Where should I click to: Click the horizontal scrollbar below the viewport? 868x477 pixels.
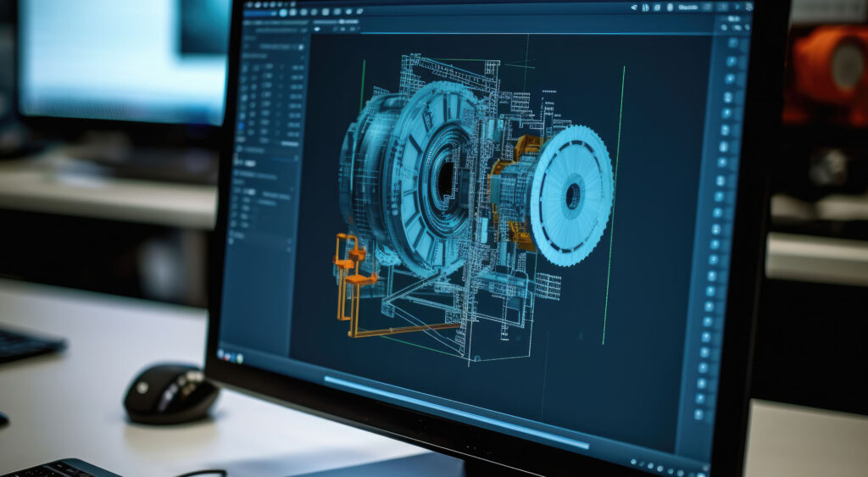(x=455, y=413)
